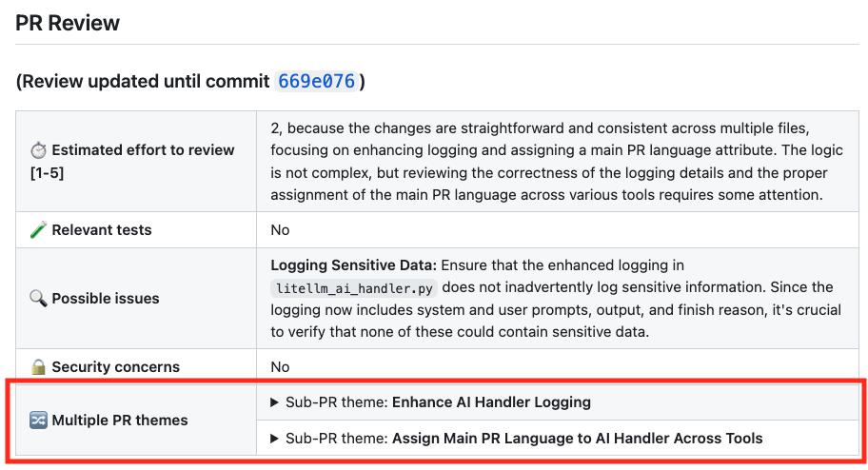Click the 'Security concerns' row label

click(x=115, y=367)
